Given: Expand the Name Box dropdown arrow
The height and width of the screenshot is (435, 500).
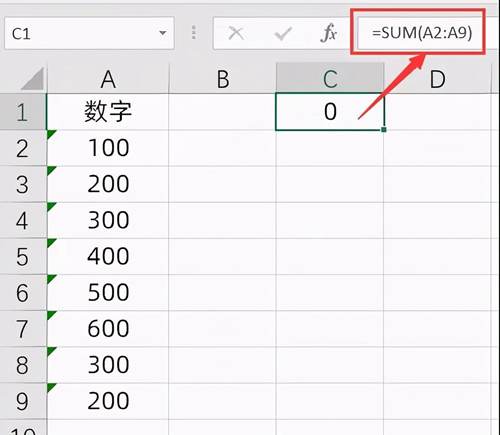Looking at the screenshot, I should coord(163,33).
